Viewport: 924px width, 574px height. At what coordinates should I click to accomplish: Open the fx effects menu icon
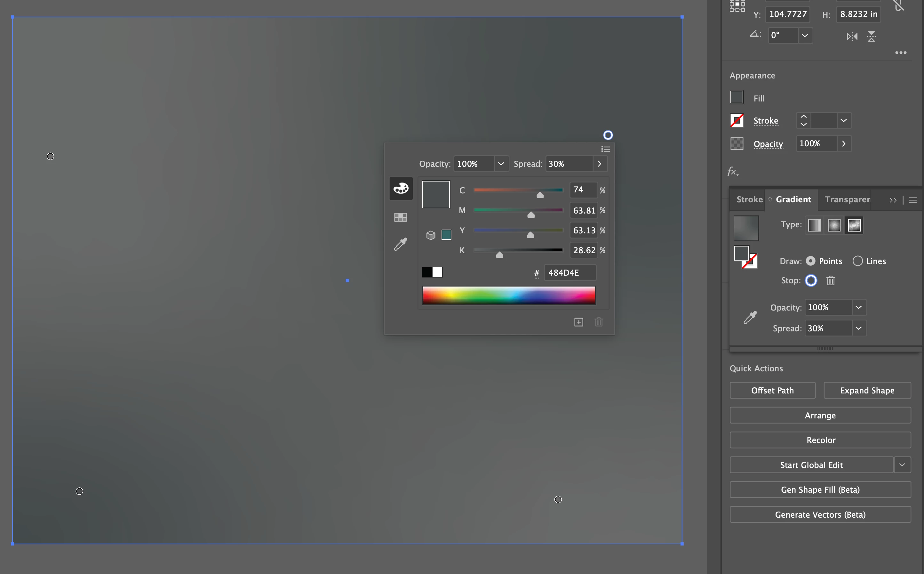733,172
